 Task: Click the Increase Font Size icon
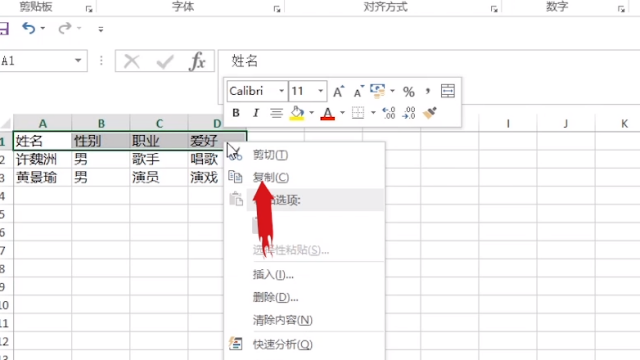pyautogui.click(x=338, y=91)
